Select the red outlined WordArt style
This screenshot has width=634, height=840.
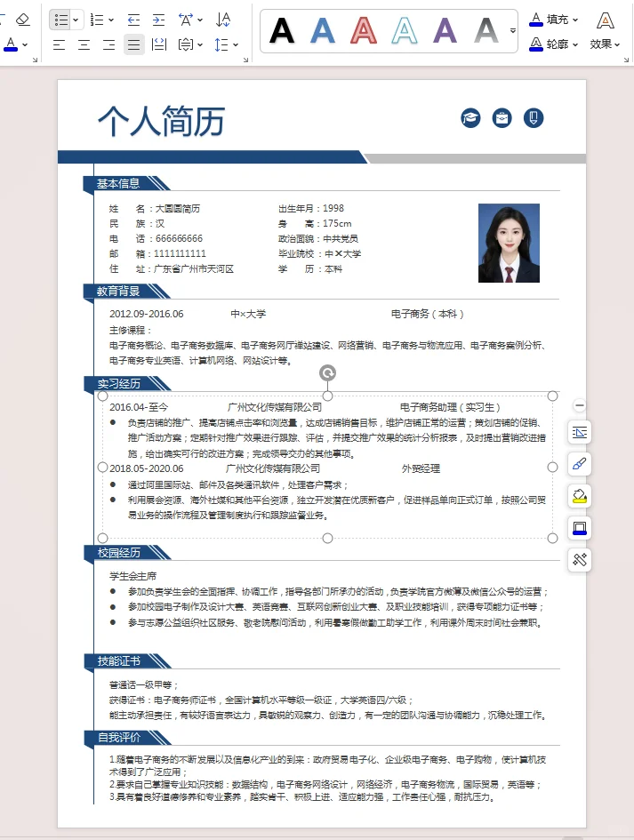(364, 30)
